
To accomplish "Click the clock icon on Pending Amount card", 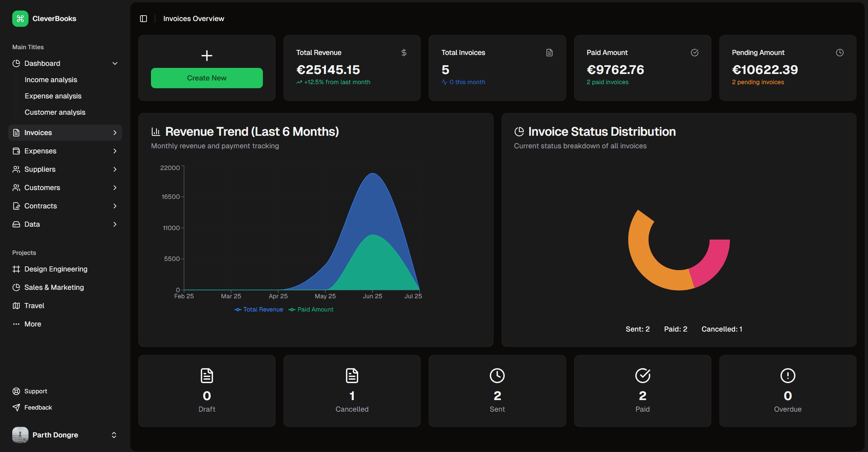I will [840, 53].
